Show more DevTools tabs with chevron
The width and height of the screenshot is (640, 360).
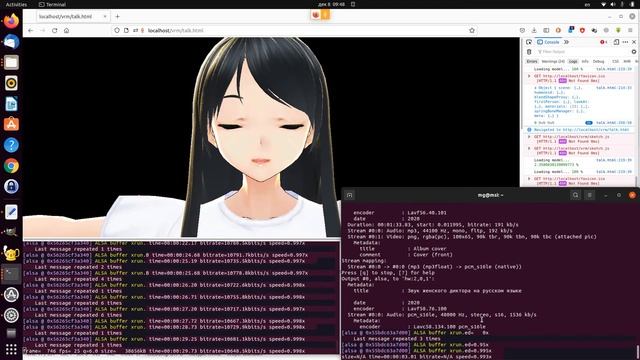coord(567,42)
